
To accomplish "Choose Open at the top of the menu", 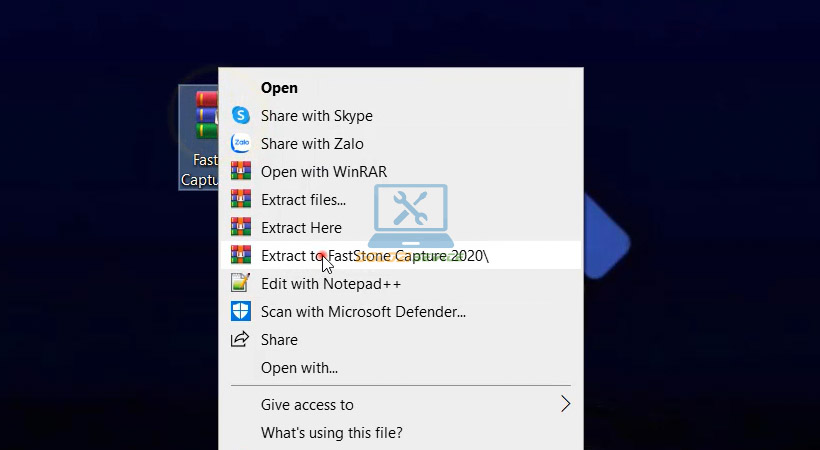I will pos(279,88).
